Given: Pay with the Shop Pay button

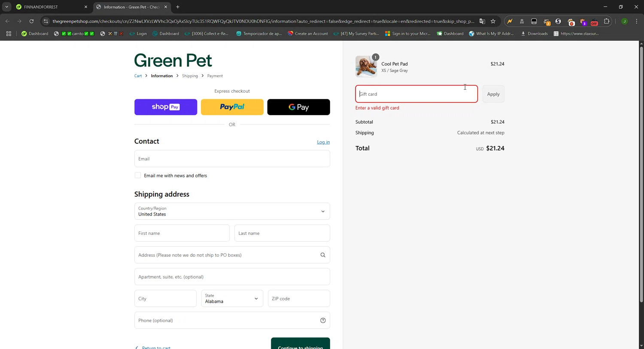Looking at the screenshot, I should [166, 107].
